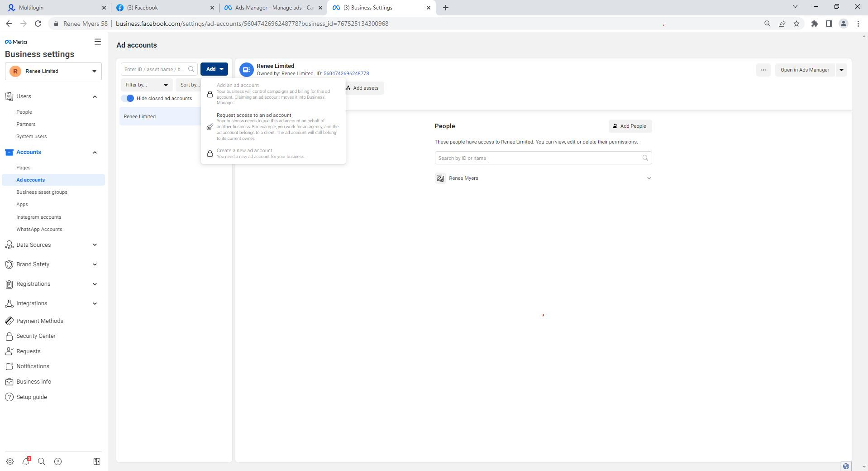Expand the Data Sources section
This screenshot has height=471, width=868.
pos(95,245)
